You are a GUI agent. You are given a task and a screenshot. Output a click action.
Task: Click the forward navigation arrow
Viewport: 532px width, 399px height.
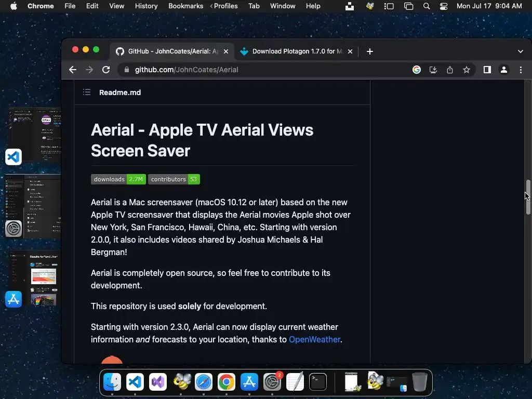[89, 70]
